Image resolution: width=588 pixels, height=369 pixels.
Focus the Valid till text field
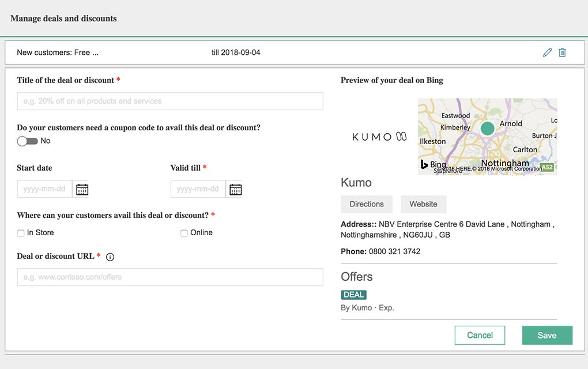(x=198, y=189)
